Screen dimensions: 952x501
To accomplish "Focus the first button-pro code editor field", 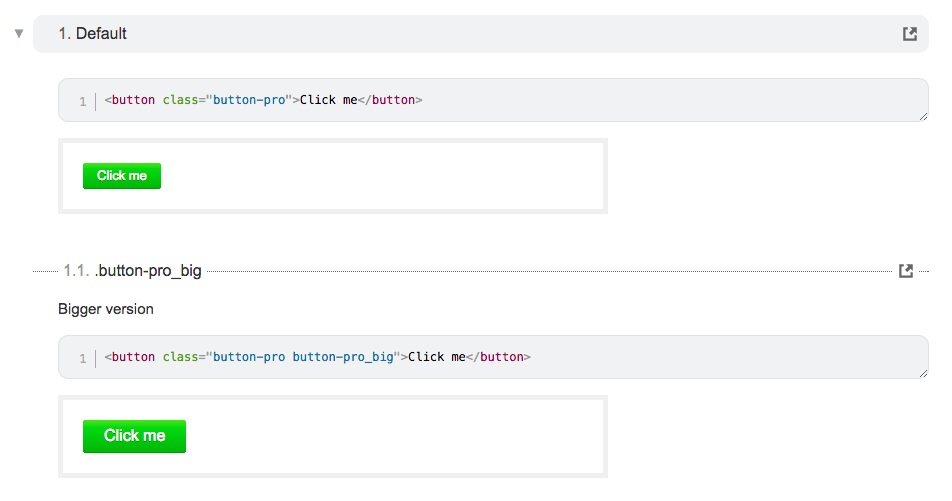I will 493,100.
